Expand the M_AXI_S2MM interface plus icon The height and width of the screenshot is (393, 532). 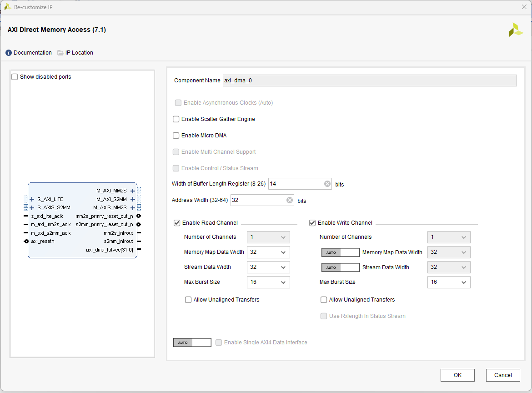(x=133, y=199)
